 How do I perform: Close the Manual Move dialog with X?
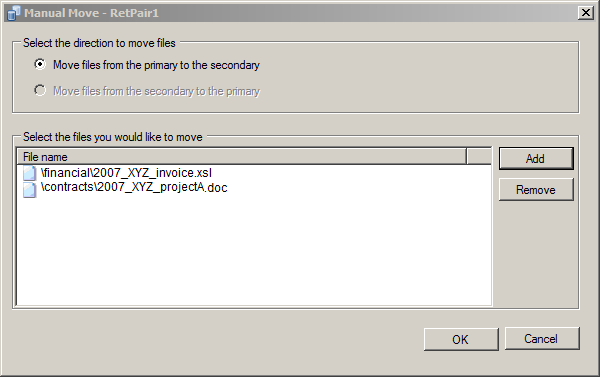[585, 13]
